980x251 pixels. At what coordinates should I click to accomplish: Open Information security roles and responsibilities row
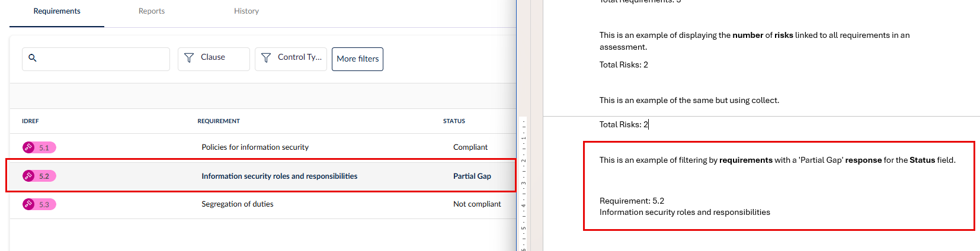coord(279,176)
